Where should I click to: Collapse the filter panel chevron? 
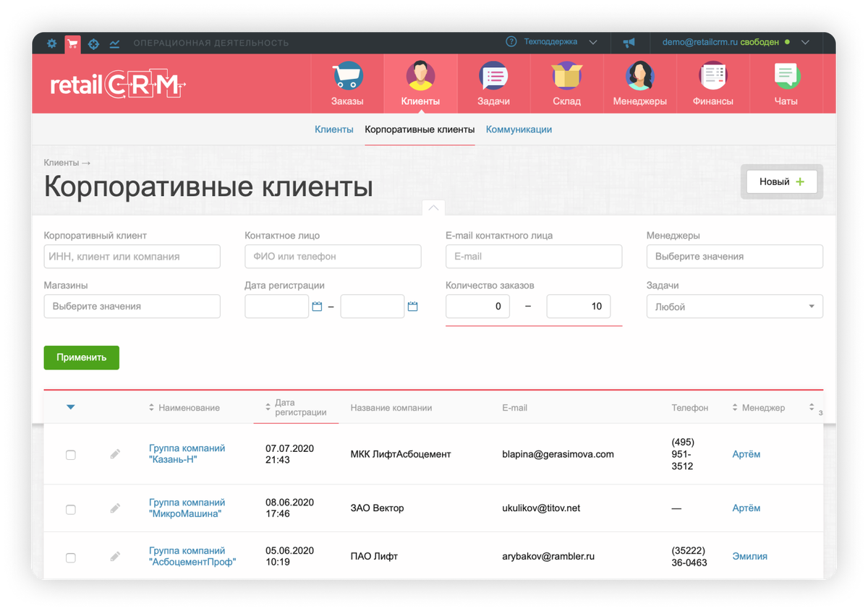(x=433, y=208)
